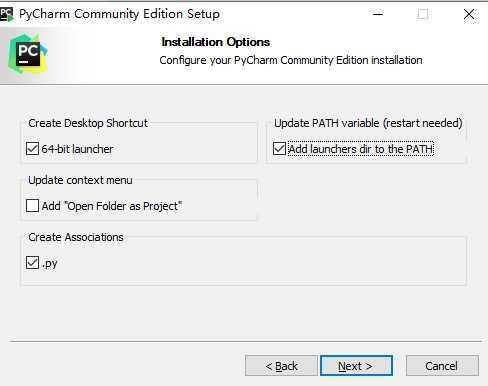
Task: Click the window title PyCharm Community Edition Setup
Action: click(x=119, y=14)
